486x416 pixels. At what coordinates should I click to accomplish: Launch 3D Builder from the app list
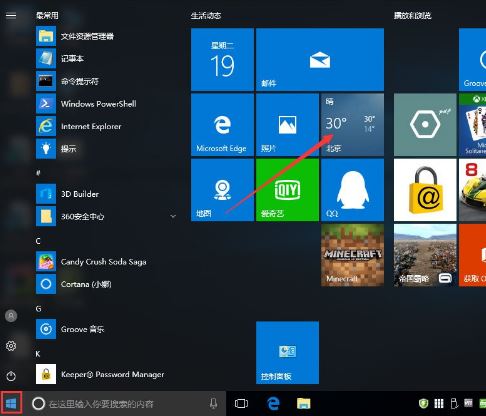[x=107, y=194]
